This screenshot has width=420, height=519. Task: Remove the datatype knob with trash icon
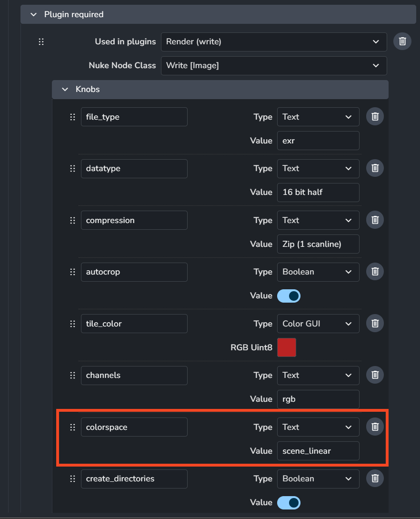pos(375,168)
